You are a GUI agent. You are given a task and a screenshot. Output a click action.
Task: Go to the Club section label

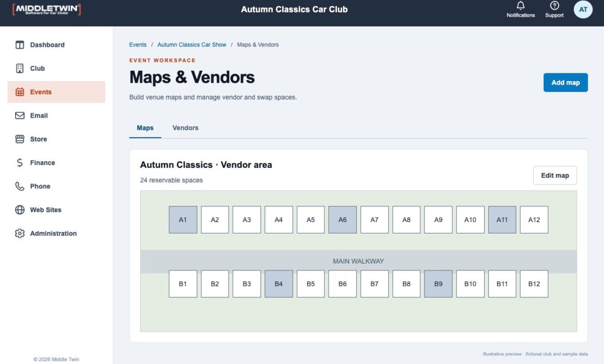(x=37, y=69)
